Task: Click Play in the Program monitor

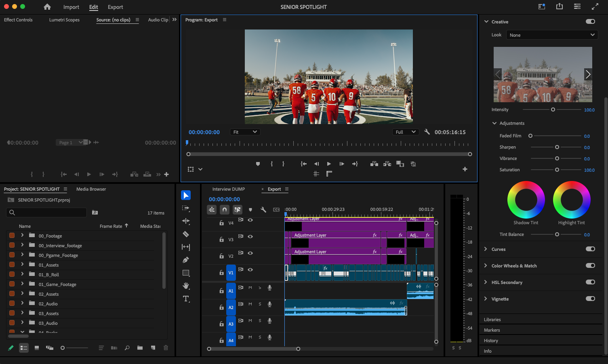Action: [x=329, y=164]
